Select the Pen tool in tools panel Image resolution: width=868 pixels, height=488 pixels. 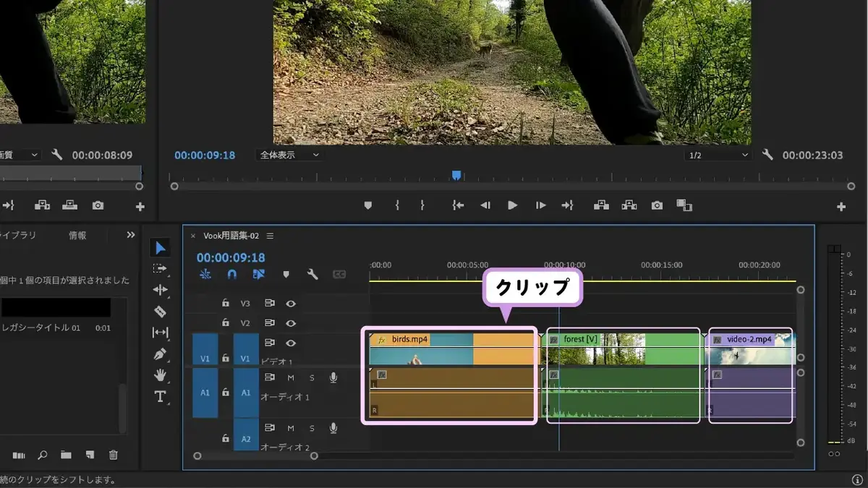click(x=160, y=354)
